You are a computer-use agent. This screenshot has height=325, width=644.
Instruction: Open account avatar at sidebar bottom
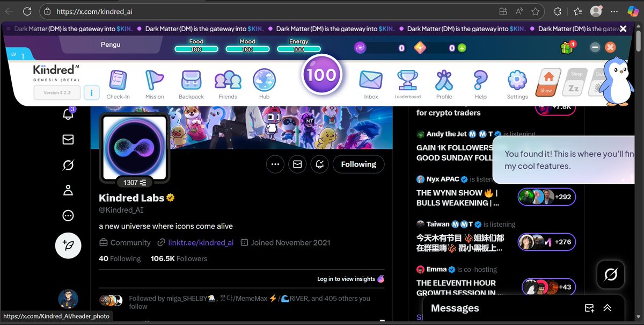(68, 299)
